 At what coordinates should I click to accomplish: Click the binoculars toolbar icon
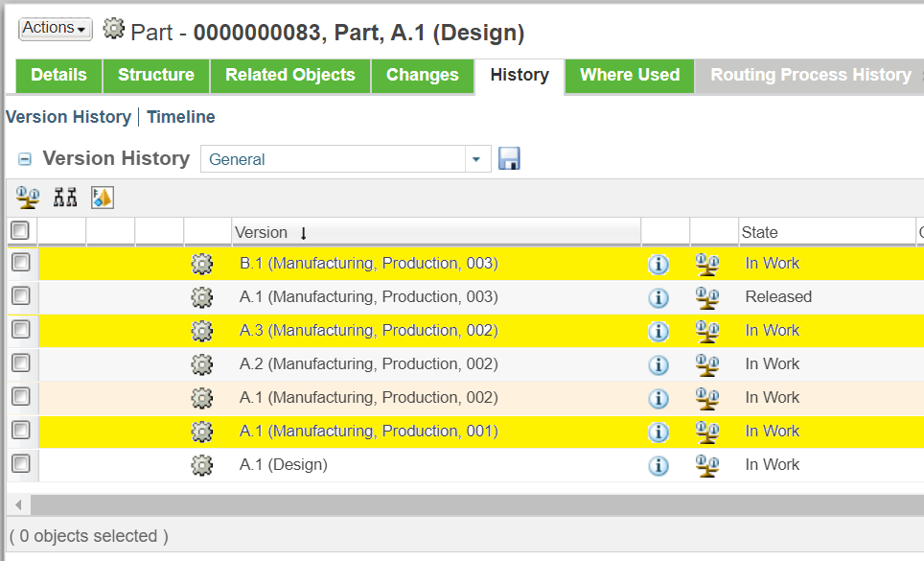[x=65, y=198]
